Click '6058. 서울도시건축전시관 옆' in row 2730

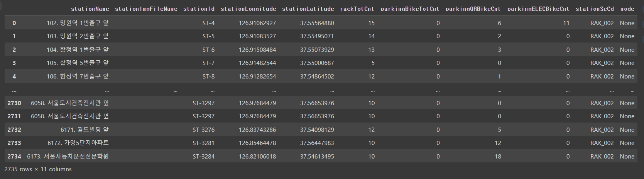70,103
